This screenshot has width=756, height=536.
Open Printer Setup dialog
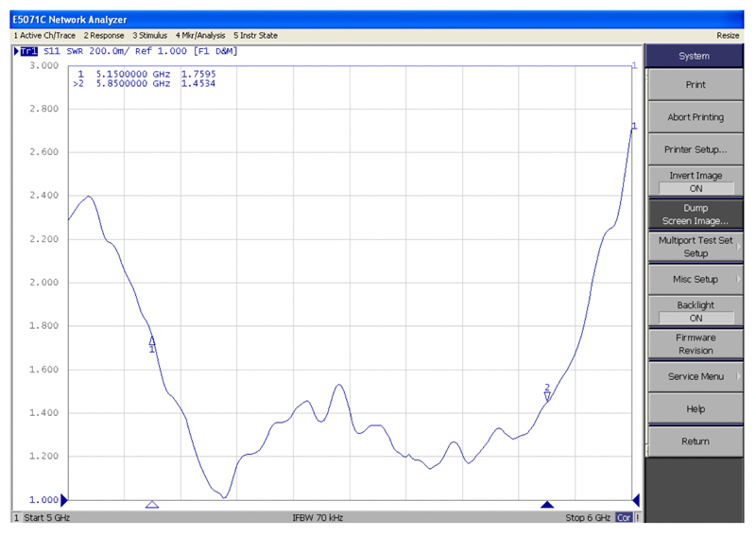point(696,149)
